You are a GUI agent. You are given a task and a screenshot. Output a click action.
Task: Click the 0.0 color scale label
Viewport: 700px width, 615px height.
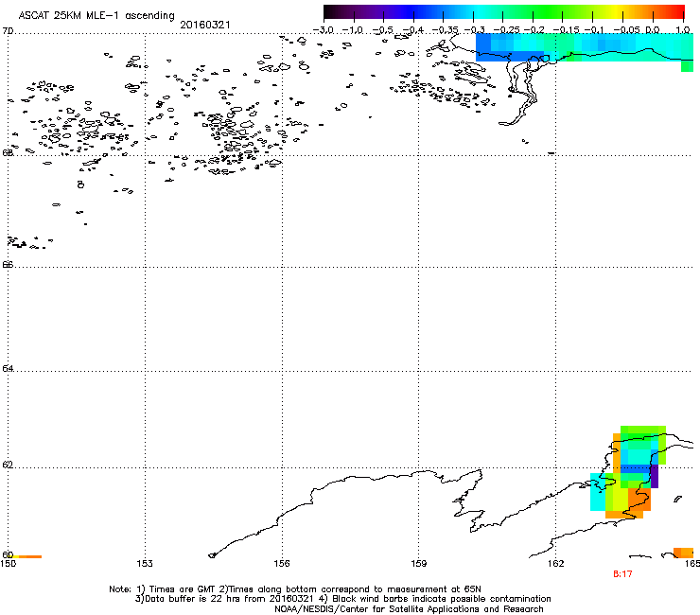(653, 30)
